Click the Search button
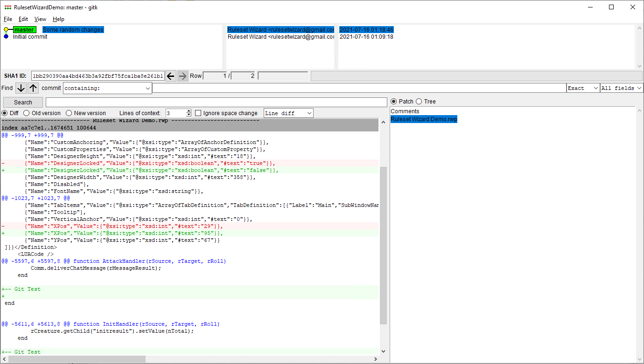Image resolution: width=644 pixels, height=364 pixels. pos(22,102)
